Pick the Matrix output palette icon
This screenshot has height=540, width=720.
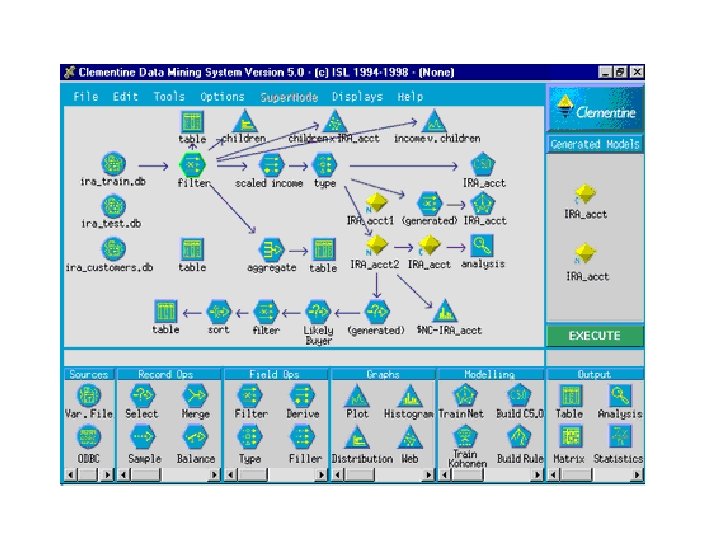pos(571,436)
